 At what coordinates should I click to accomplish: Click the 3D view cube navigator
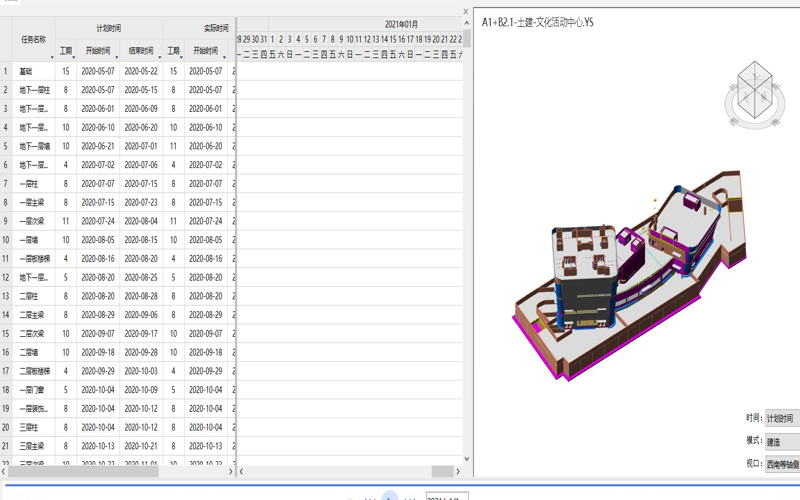[755, 95]
